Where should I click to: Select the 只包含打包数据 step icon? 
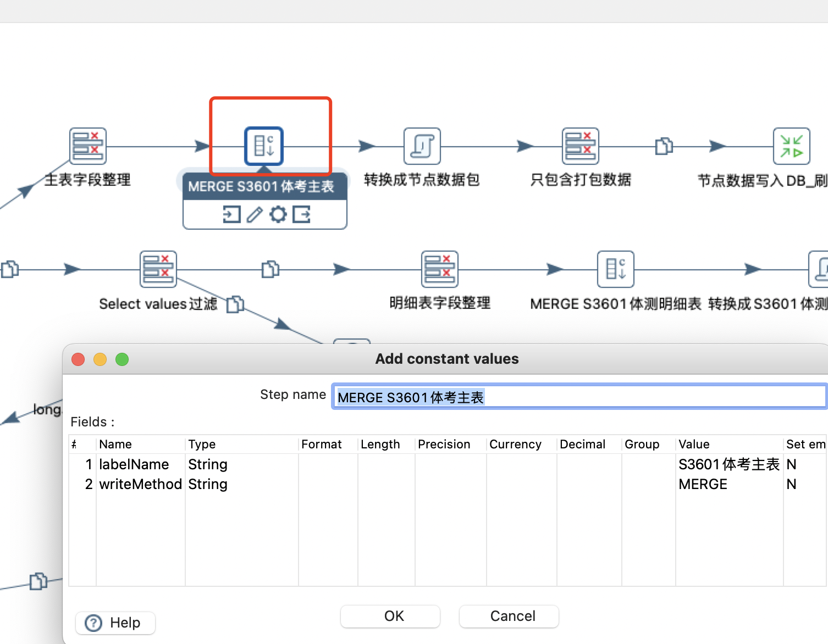point(581,146)
